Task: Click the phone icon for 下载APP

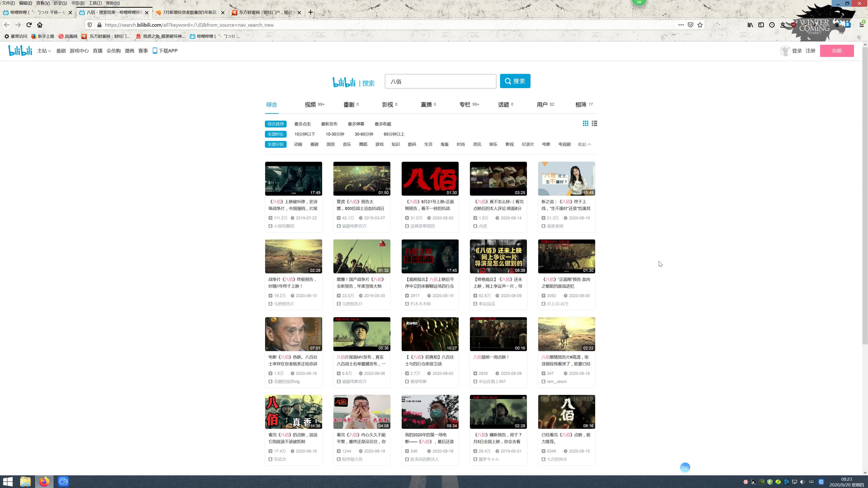Action: click(155, 51)
